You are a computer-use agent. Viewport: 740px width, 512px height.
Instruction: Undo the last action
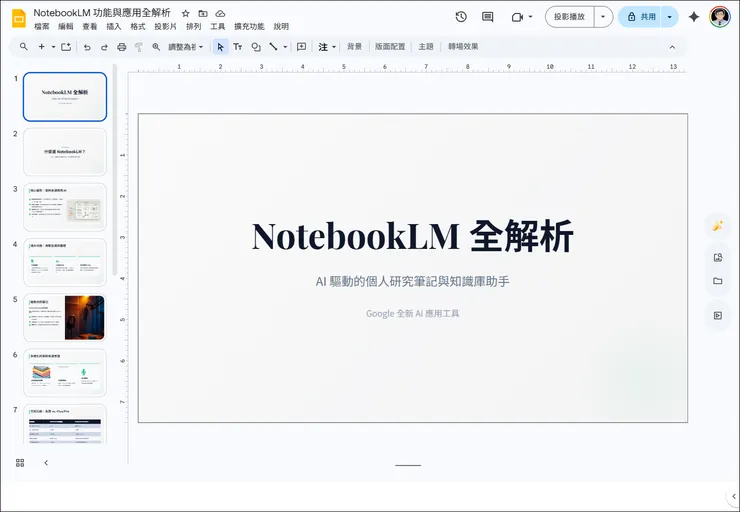87,47
